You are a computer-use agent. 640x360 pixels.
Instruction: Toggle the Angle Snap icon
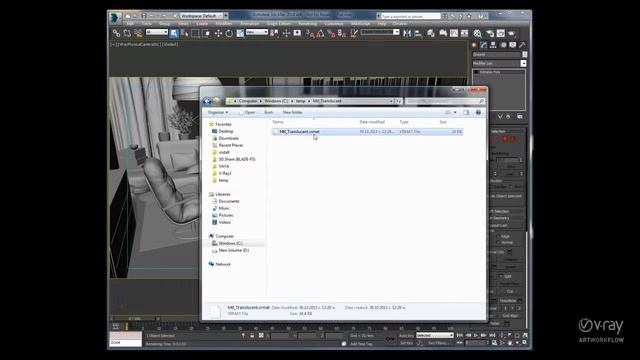click(320, 33)
